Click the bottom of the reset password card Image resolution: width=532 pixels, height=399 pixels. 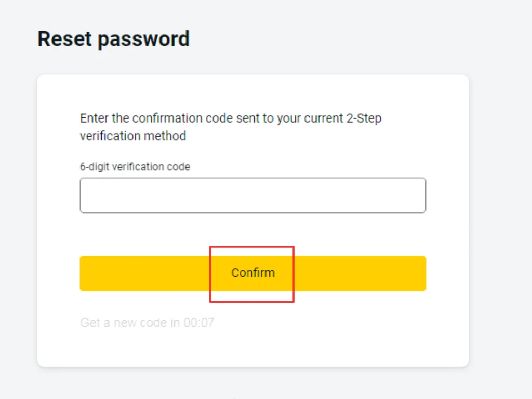point(253,358)
